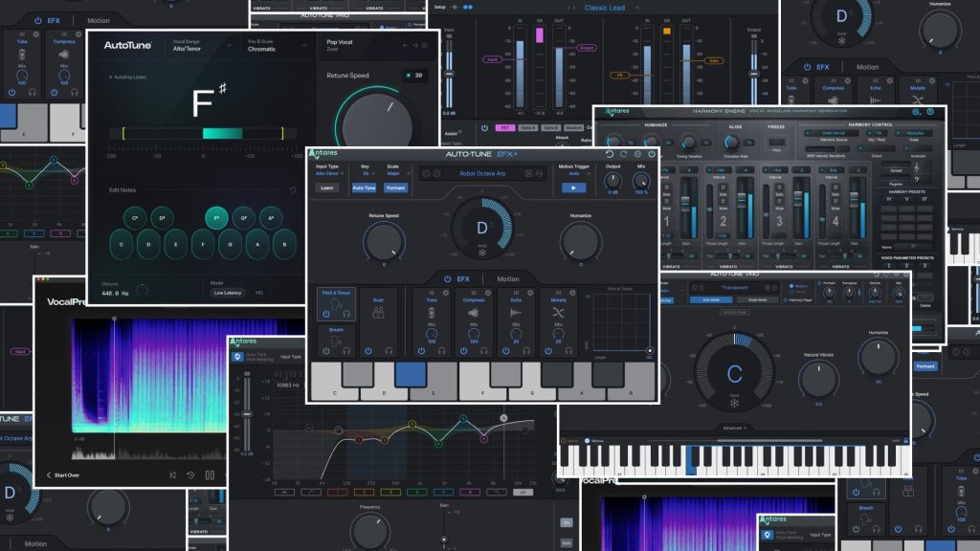Toggle Duet module power in central EFX+ window
The width and height of the screenshot is (980, 551).
coord(368,351)
